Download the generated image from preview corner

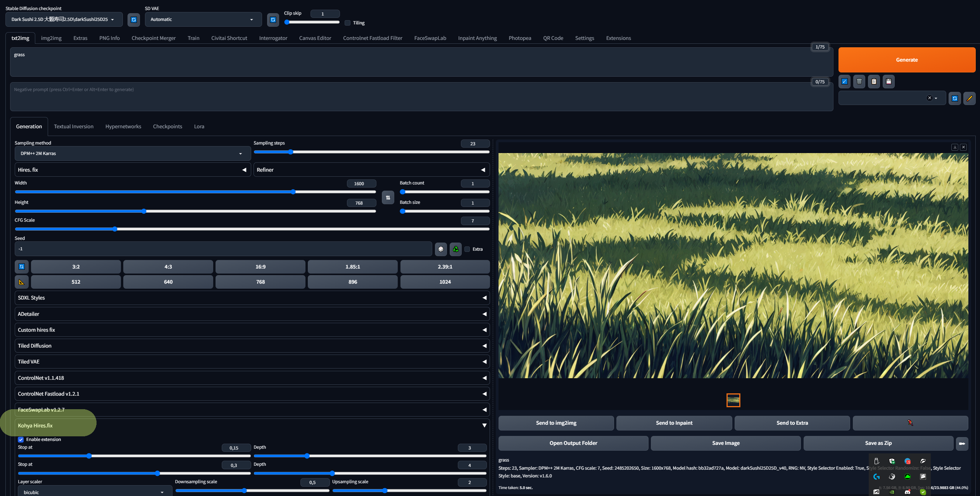click(955, 147)
